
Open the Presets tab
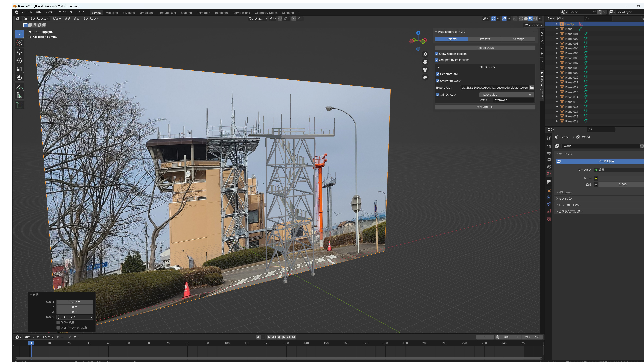tap(485, 39)
